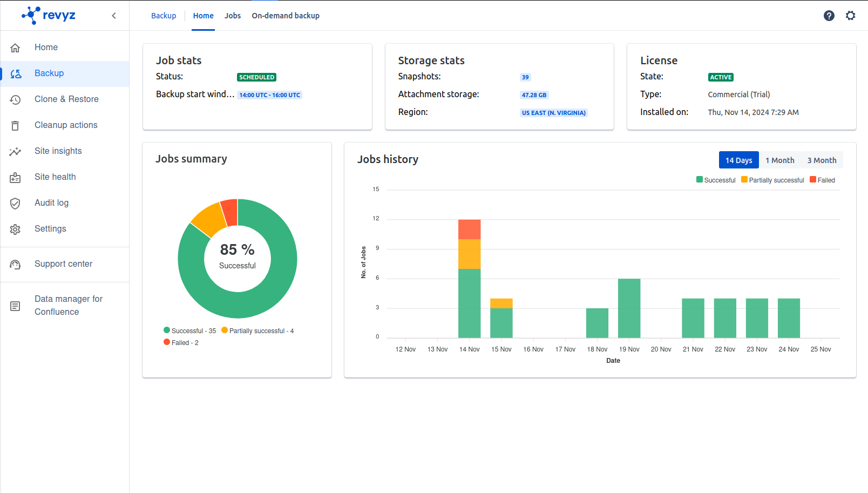Image resolution: width=868 pixels, height=493 pixels.
Task: Switch to On-demand backup tab
Action: [286, 16]
